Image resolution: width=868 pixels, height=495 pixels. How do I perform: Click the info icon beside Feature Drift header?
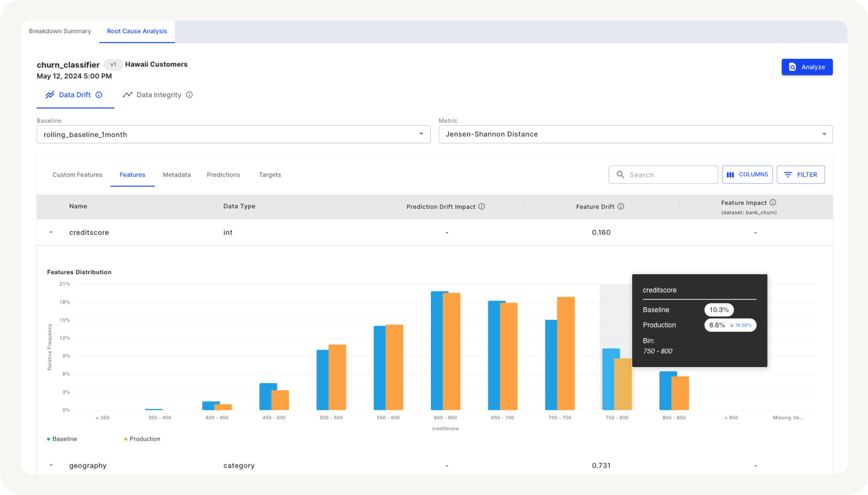coord(621,206)
